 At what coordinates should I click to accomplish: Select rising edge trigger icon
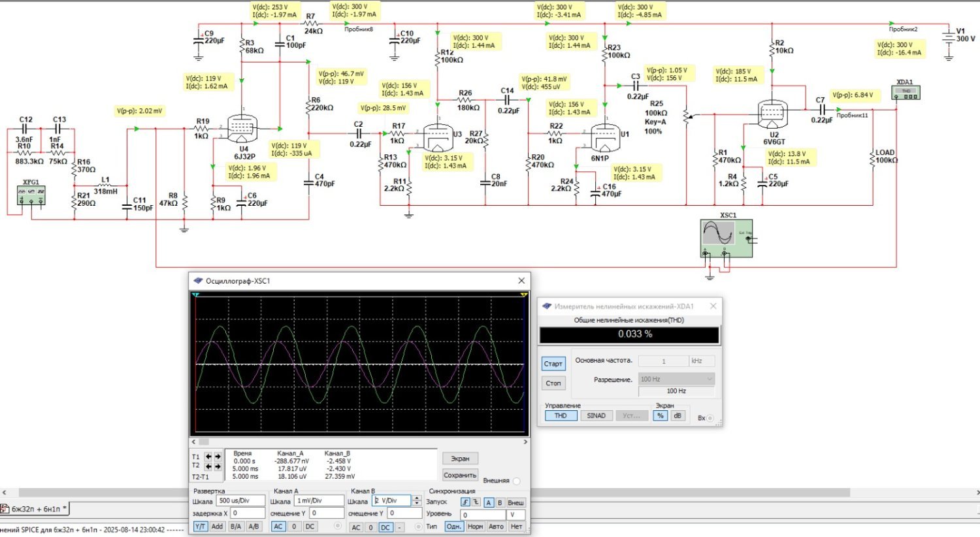pos(465,502)
